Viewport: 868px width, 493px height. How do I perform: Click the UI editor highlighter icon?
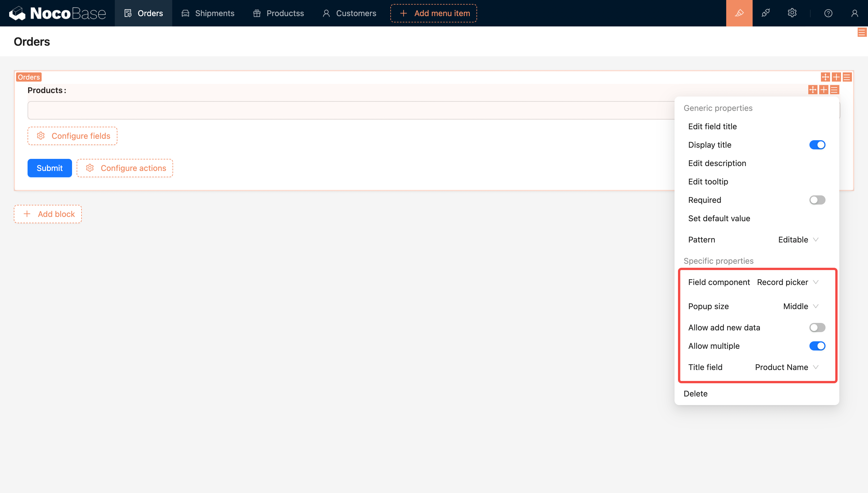tap(739, 13)
